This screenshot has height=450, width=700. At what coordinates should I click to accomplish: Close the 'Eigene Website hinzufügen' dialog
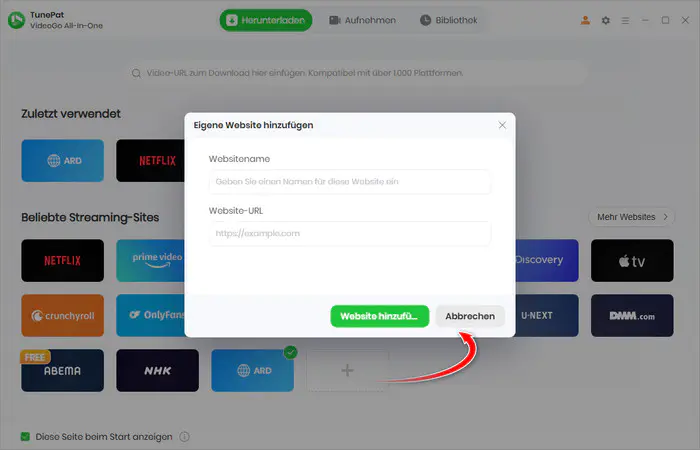pos(502,125)
